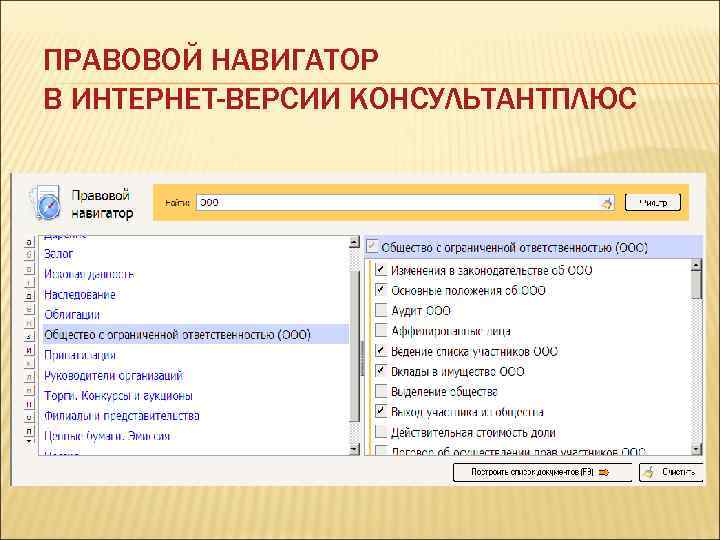Click the left list scrollbar thumb
Viewport: 720px width, 540px height.
[354, 347]
